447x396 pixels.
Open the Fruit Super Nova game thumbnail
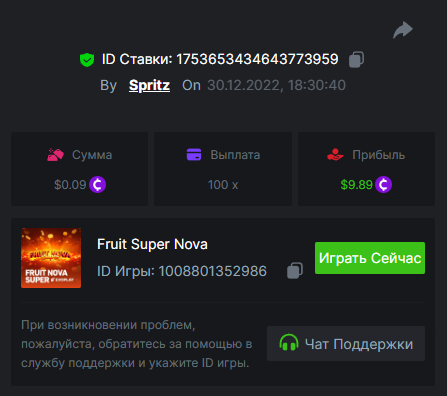[x=51, y=258]
